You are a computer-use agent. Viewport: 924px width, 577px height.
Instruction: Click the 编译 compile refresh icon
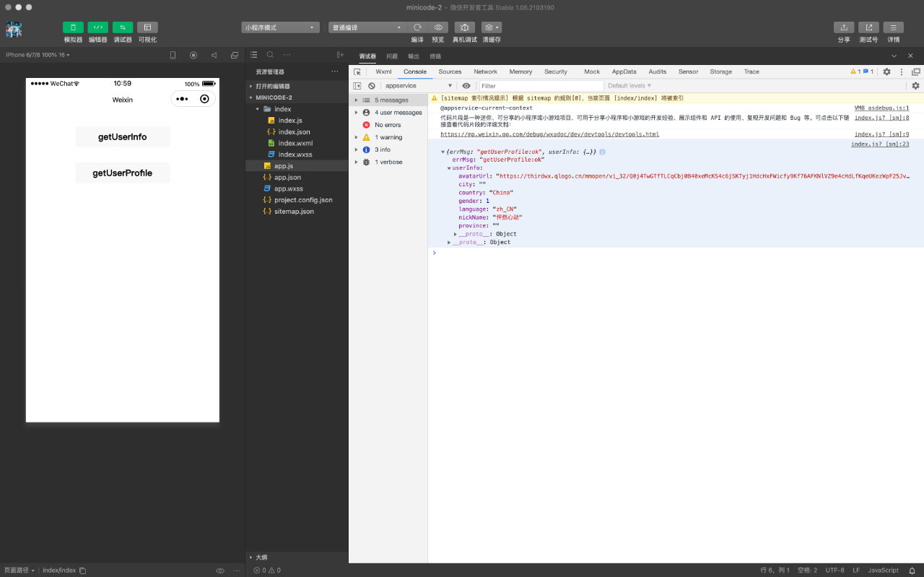click(x=417, y=27)
